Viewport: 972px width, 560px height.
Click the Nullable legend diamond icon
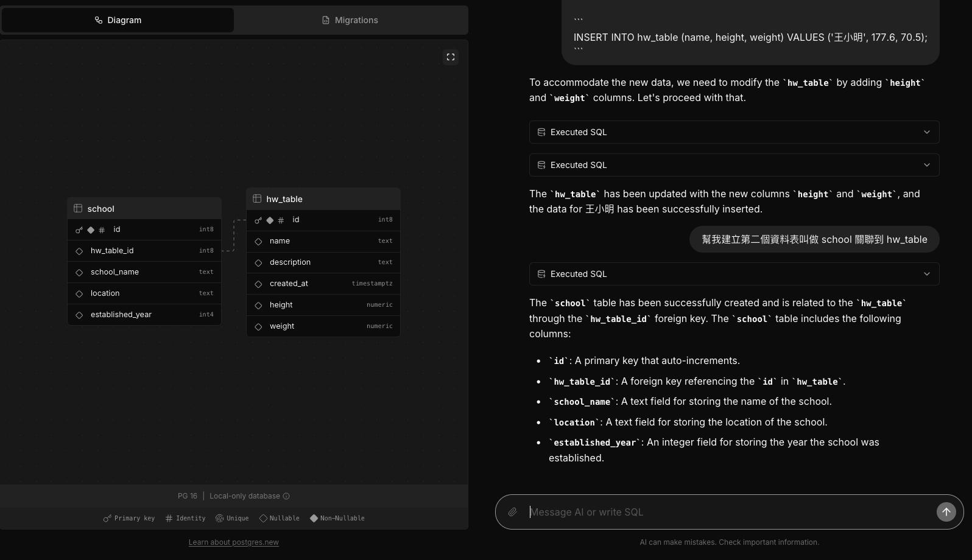point(263,519)
